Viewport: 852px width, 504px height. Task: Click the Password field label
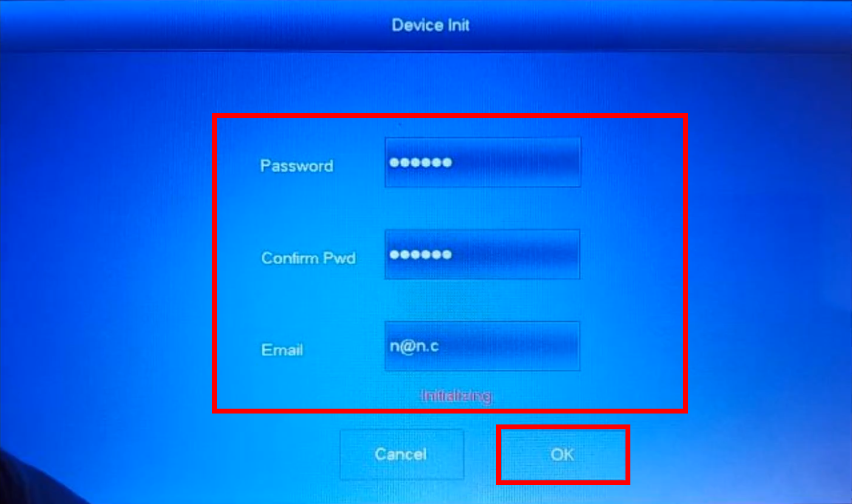(296, 166)
